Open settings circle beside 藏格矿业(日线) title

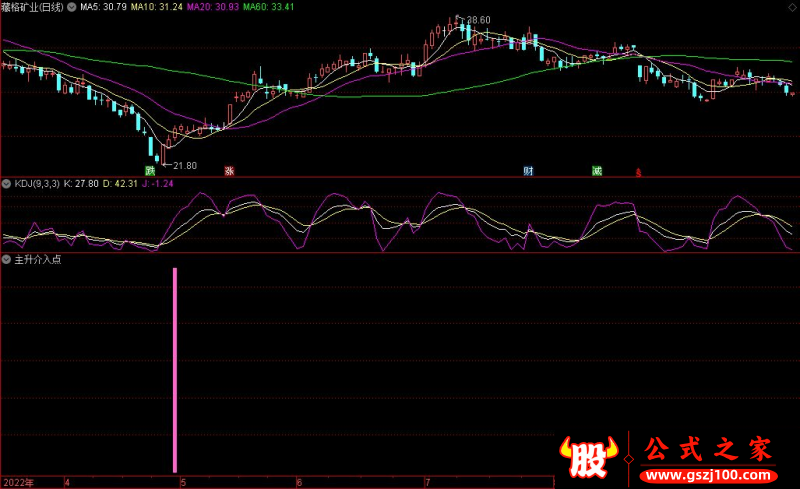click(x=71, y=7)
